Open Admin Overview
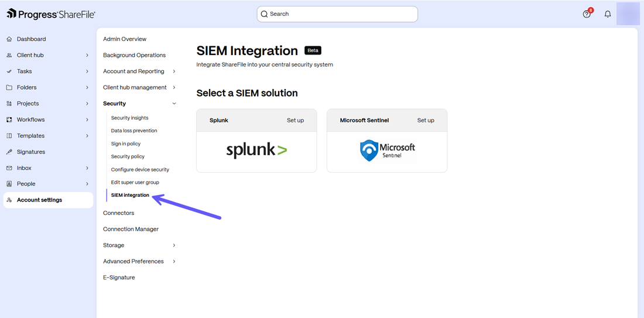This screenshot has width=644, height=318. coord(125,39)
